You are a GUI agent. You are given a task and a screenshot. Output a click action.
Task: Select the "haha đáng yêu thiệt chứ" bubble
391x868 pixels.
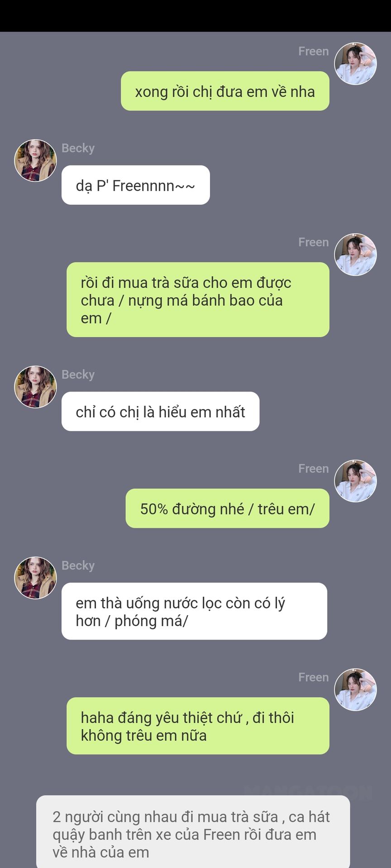coord(198,726)
